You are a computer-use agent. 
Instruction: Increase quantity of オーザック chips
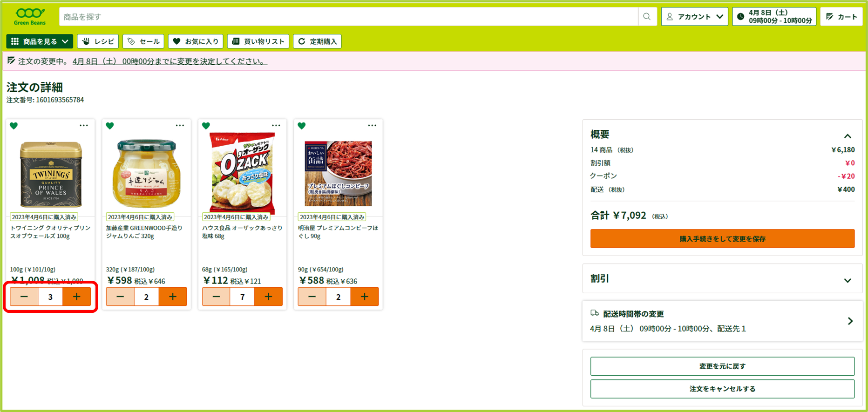tap(269, 297)
